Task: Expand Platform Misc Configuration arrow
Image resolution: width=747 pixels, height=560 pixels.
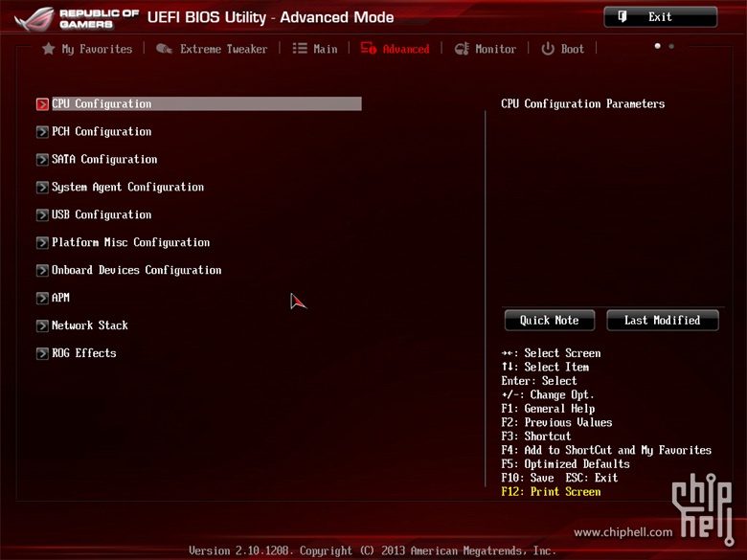Action: (42, 242)
